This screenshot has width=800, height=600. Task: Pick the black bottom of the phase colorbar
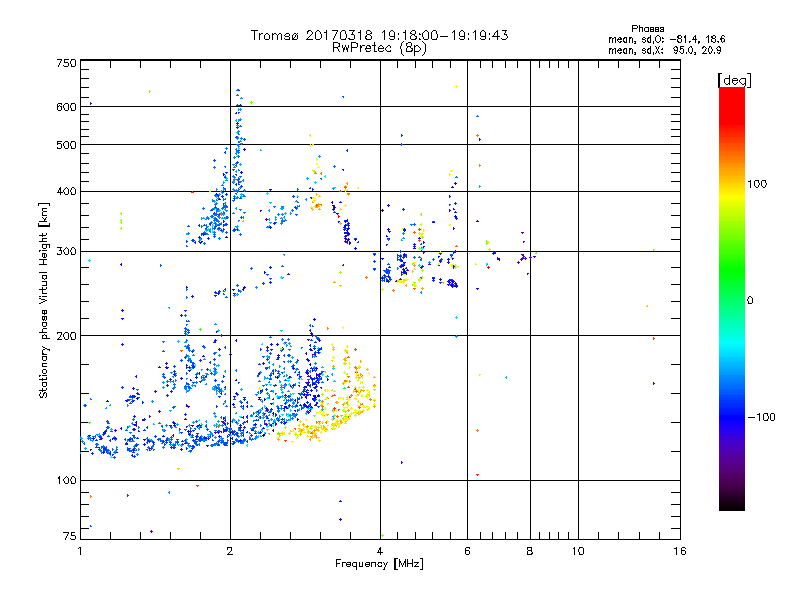[732, 506]
